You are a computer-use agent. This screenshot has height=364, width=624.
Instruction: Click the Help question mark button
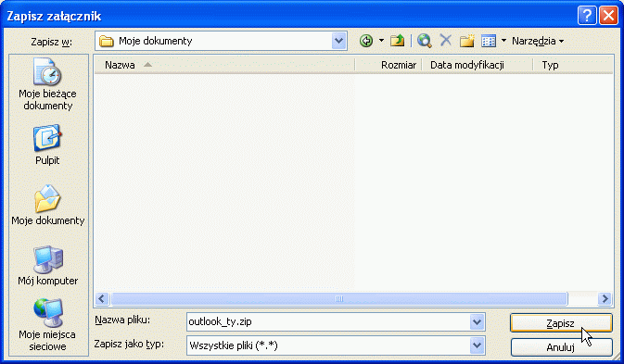587,16
